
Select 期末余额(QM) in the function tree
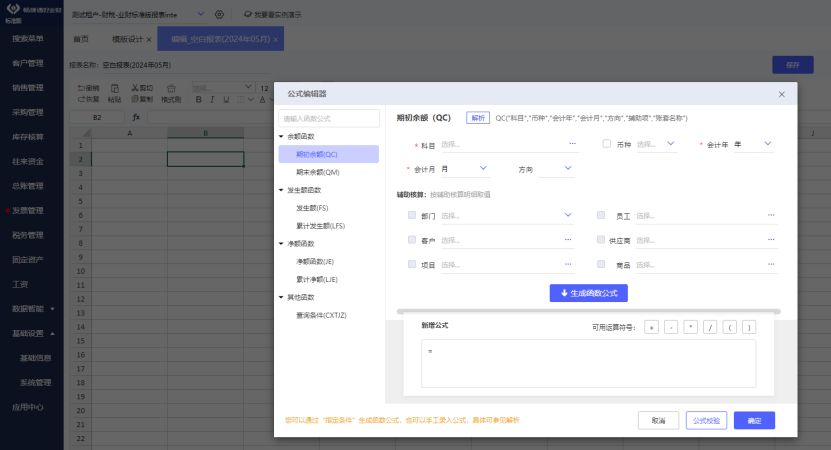pyautogui.click(x=318, y=172)
